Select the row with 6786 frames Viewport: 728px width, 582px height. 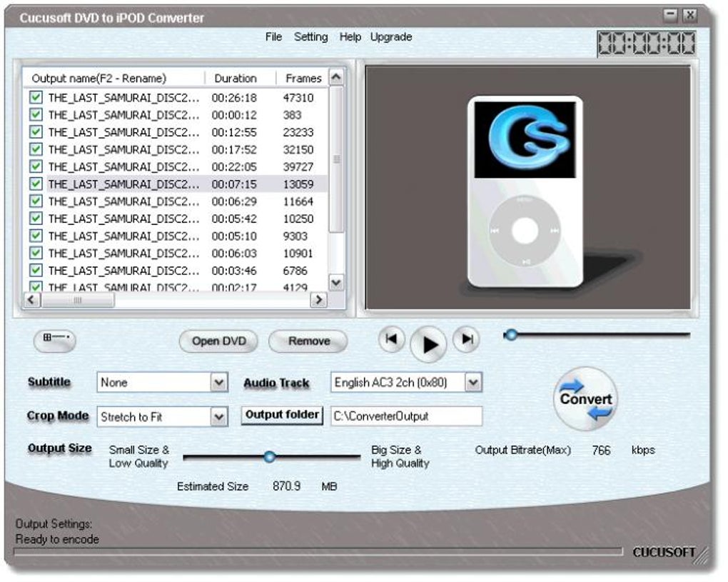(x=176, y=271)
